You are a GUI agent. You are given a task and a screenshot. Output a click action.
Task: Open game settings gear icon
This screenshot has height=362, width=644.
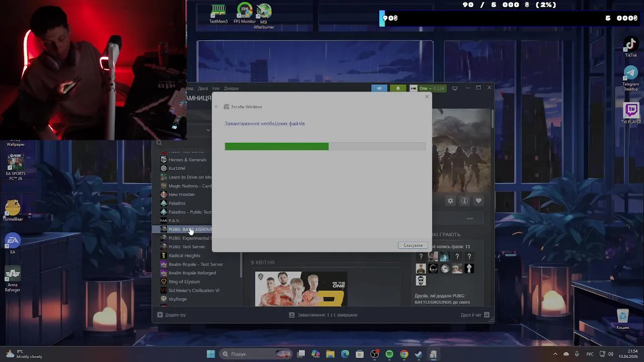(450, 201)
